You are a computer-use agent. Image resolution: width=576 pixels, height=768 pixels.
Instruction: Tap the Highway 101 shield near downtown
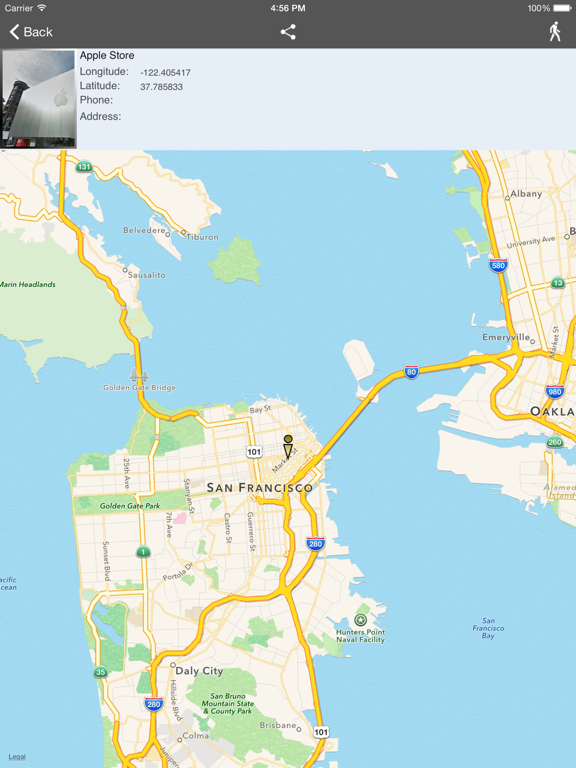pyautogui.click(x=254, y=452)
